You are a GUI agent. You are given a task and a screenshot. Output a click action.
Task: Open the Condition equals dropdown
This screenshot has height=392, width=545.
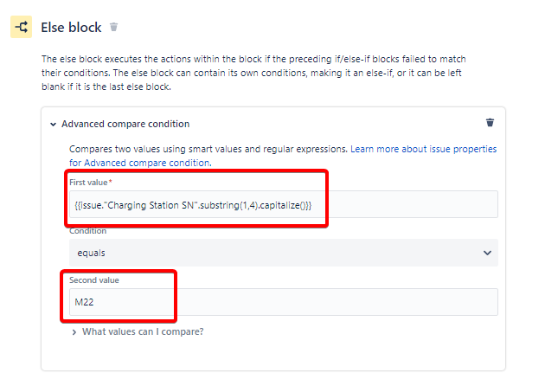click(x=283, y=253)
